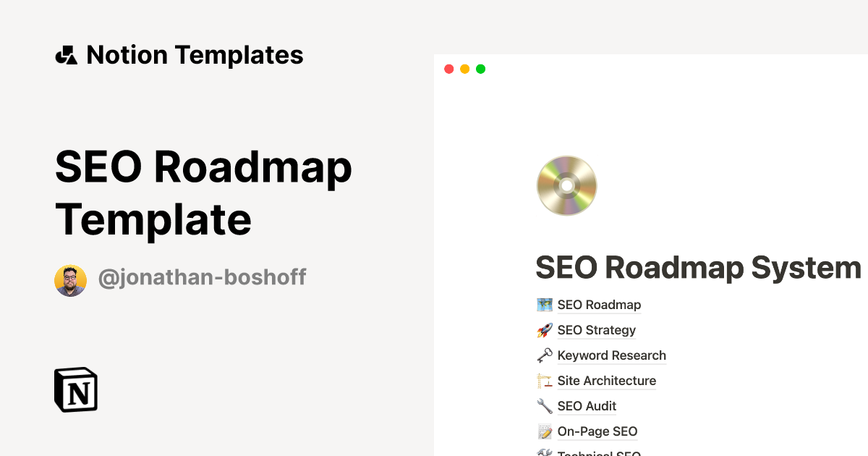Click the rocket icon beside SEO Strategy
Image resolution: width=868 pixels, height=456 pixels.
point(545,330)
